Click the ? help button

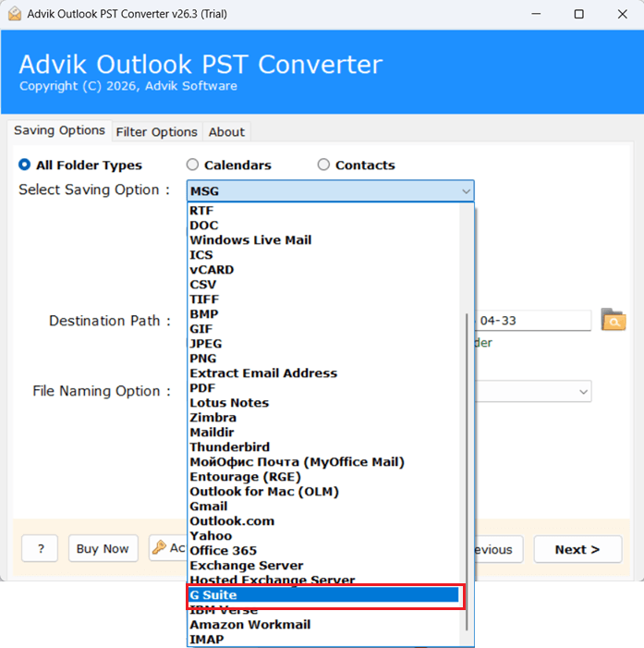(40, 548)
